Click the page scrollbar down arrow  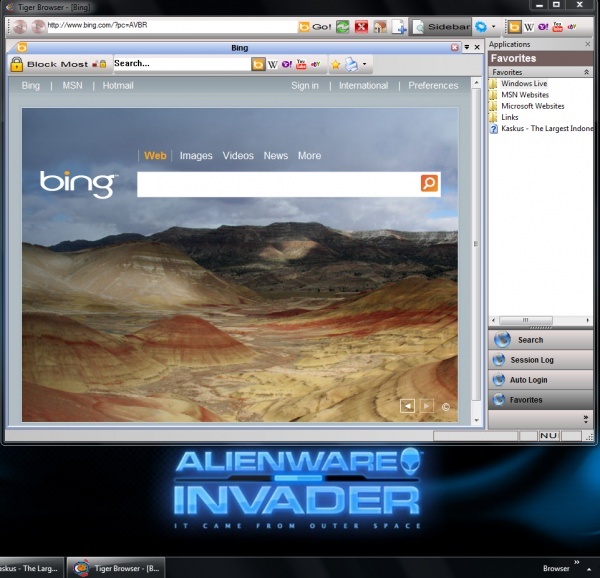[476, 420]
